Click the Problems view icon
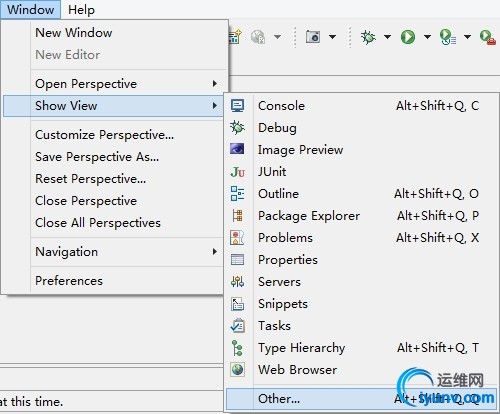The height and width of the screenshot is (414, 500). pos(237,238)
